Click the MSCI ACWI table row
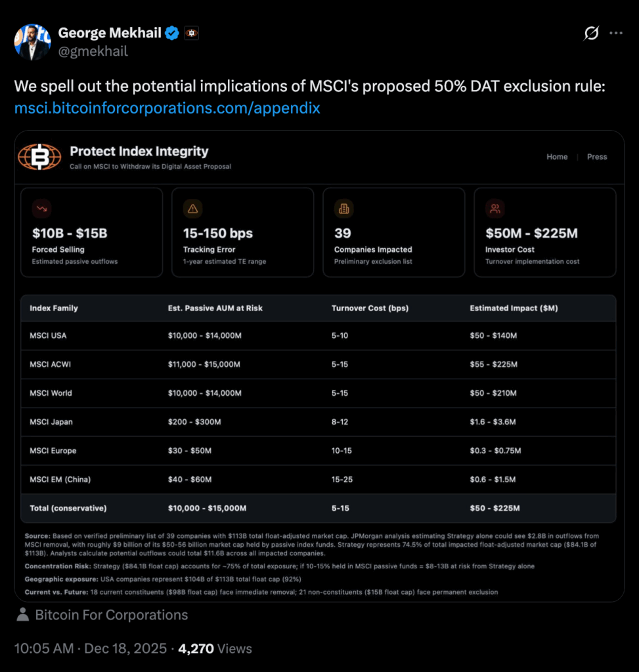 [x=319, y=364]
